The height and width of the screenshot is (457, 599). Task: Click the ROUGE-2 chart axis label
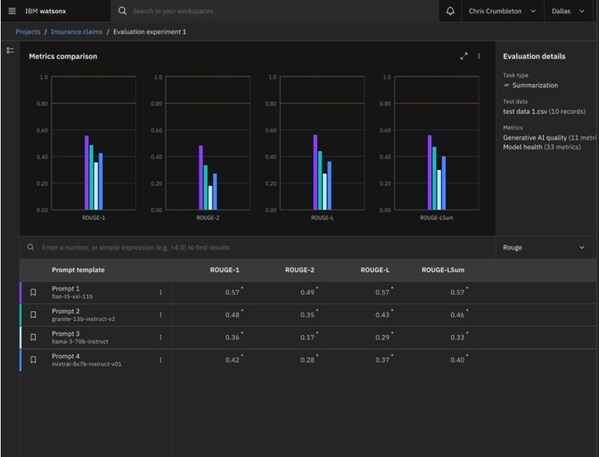207,217
